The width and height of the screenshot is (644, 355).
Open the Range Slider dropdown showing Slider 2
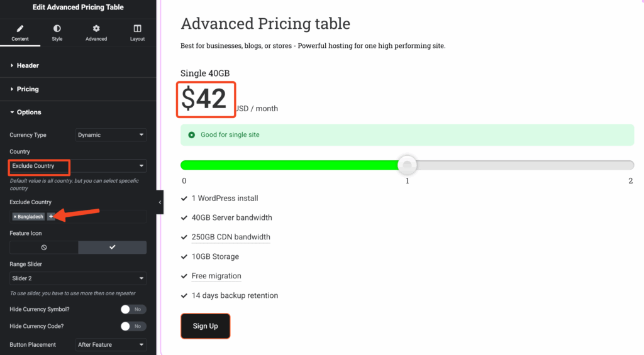pyautogui.click(x=78, y=278)
